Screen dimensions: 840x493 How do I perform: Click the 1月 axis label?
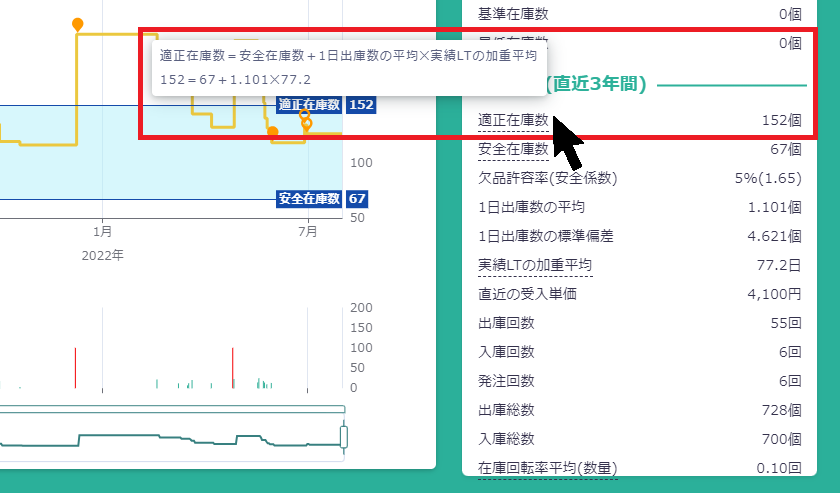100,232
